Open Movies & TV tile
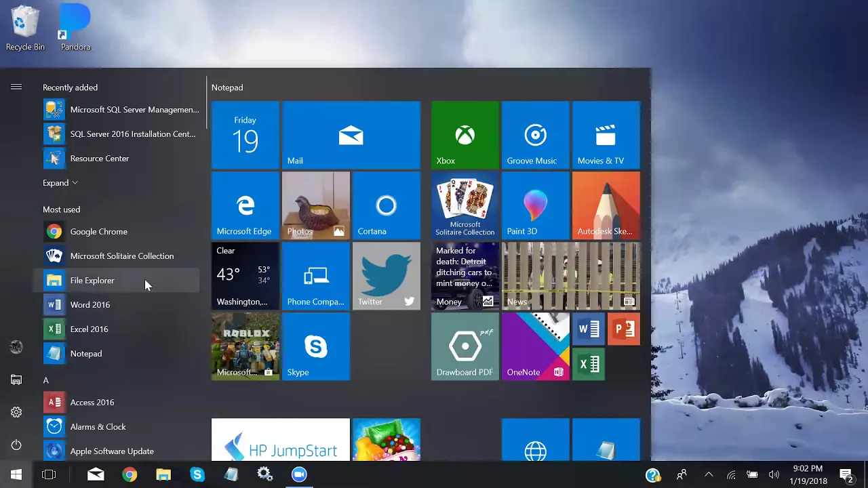 click(x=606, y=135)
